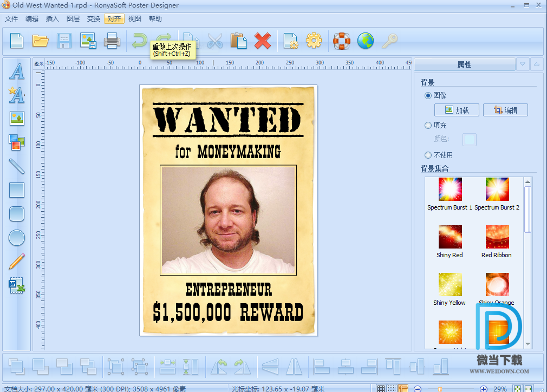This screenshot has height=392, width=547.
Task: Open the 帮助 menu
Action: (x=155, y=19)
